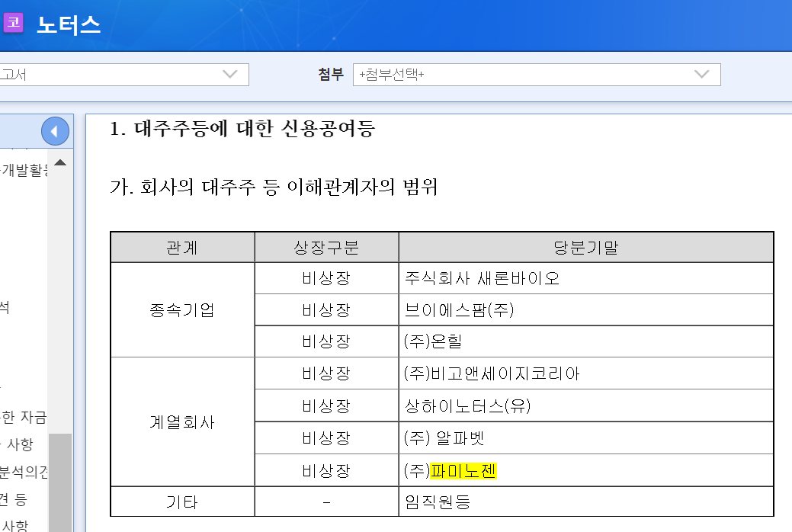
Task: Click 비상장 in the 온힐 row
Action: pyautogui.click(x=326, y=341)
